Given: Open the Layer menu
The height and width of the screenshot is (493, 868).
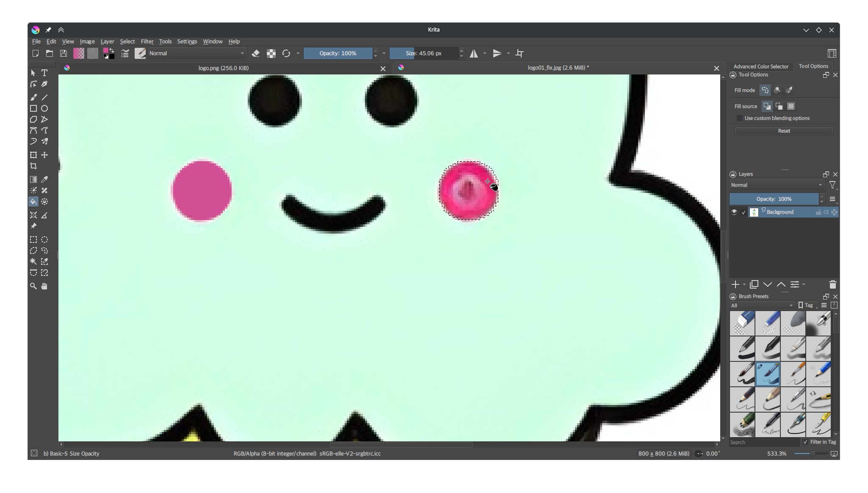Looking at the screenshot, I should coord(107,41).
